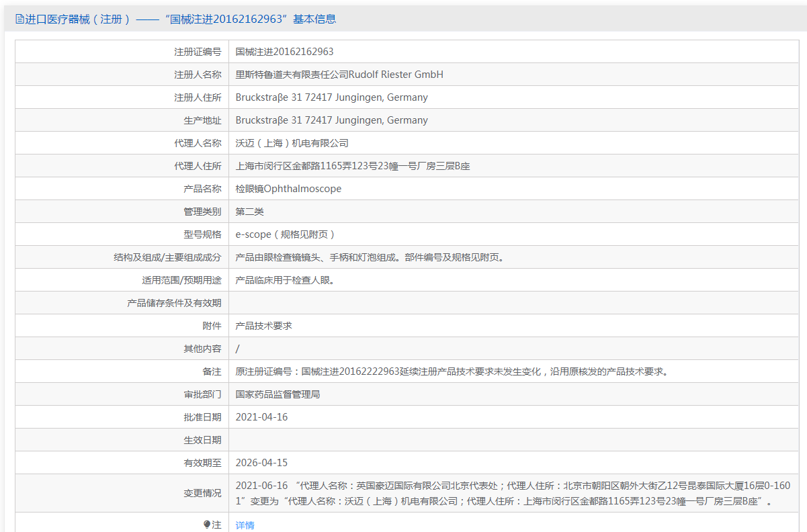Click the product name 检眼镜Ophthalmoscope
Screen dimensions: 807x532
click(288, 189)
